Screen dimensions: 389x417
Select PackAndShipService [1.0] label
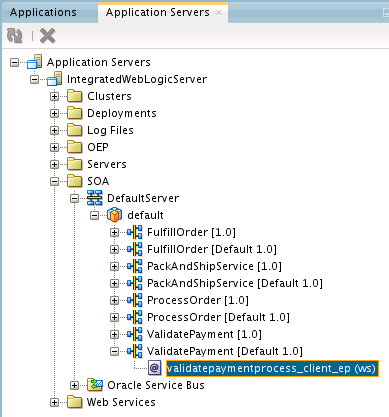pyautogui.click(x=214, y=266)
